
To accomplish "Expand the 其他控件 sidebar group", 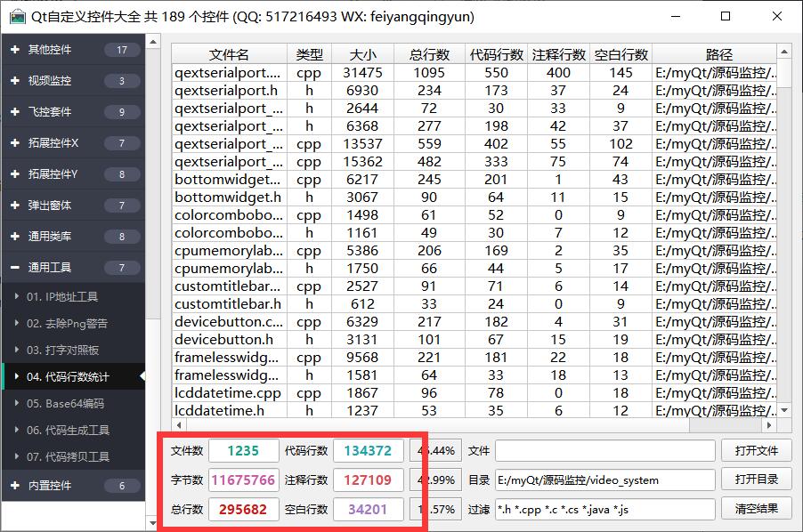I will click(50, 50).
